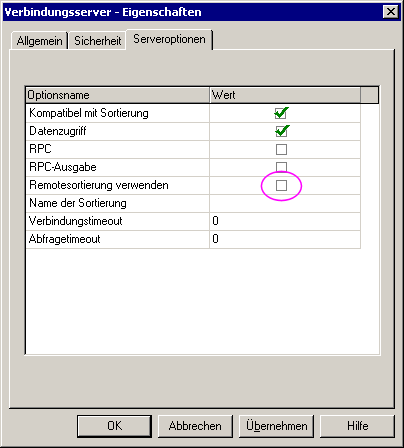Click the Verbindungstimeout value field
This screenshot has width=404, height=448.
point(285,221)
